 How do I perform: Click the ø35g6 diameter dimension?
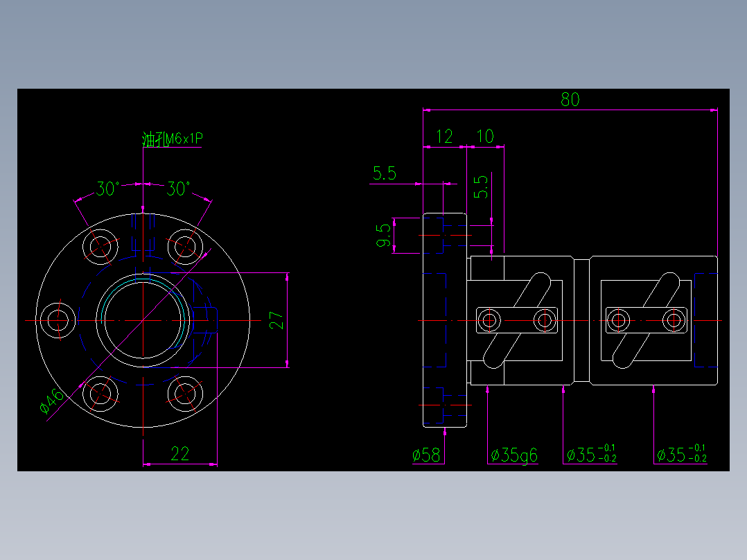[x=514, y=455]
